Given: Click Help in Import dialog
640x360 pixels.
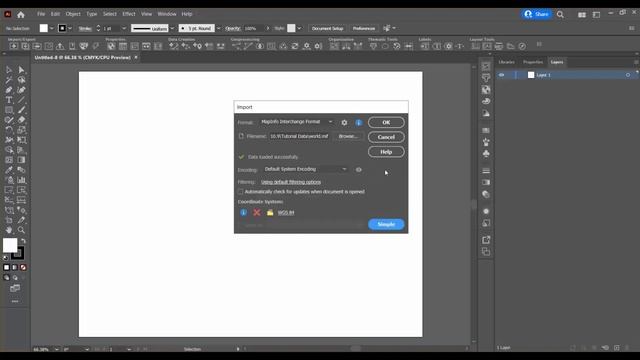Looking at the screenshot, I should tap(386, 152).
